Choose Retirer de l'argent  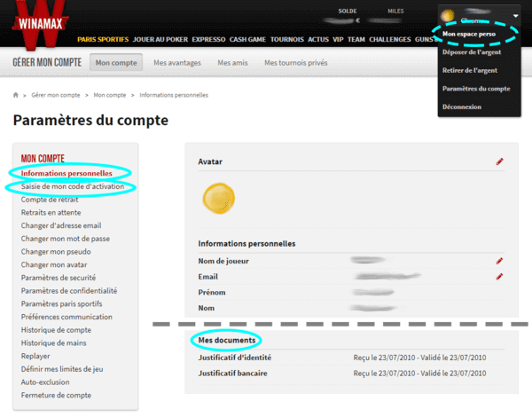point(470,70)
